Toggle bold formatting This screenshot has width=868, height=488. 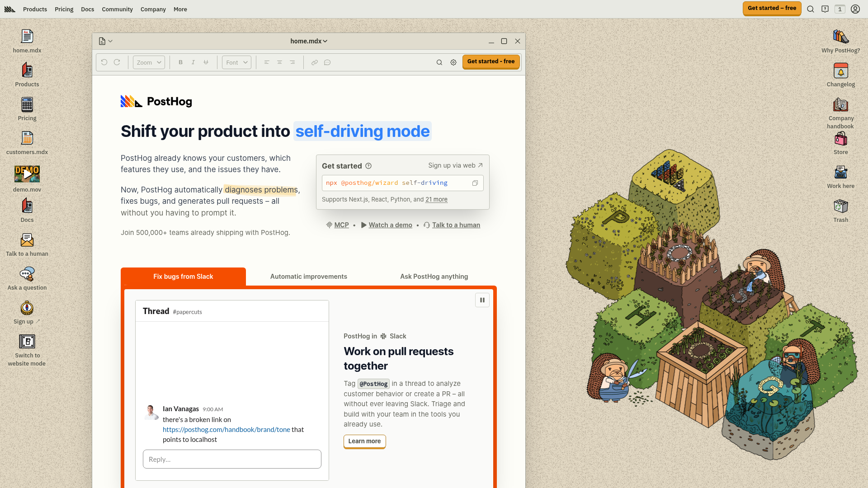click(x=180, y=62)
